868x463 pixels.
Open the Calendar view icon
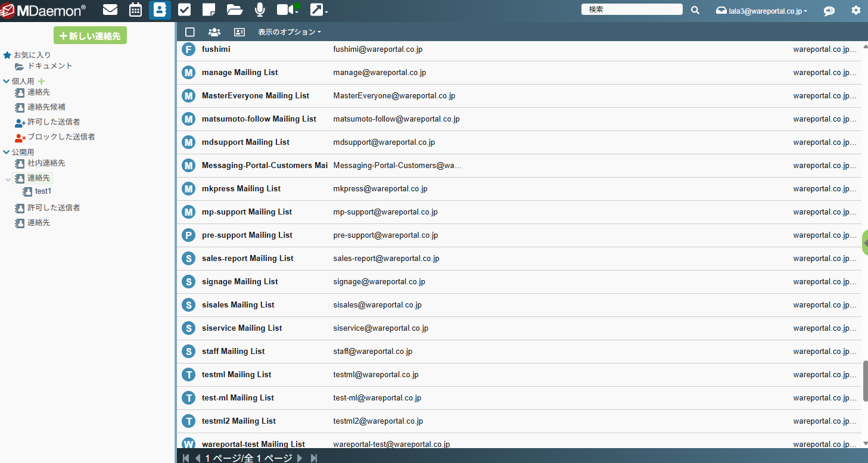tap(136, 10)
